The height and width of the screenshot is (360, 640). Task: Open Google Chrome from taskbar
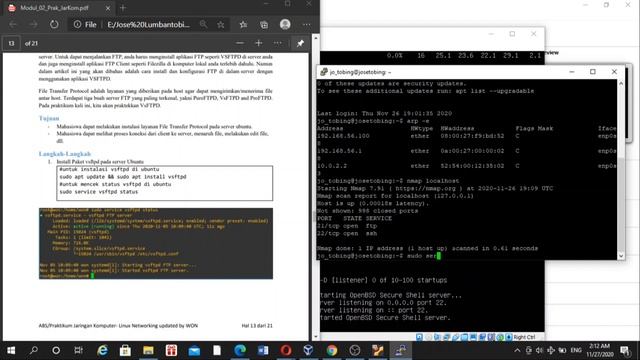[332, 350]
